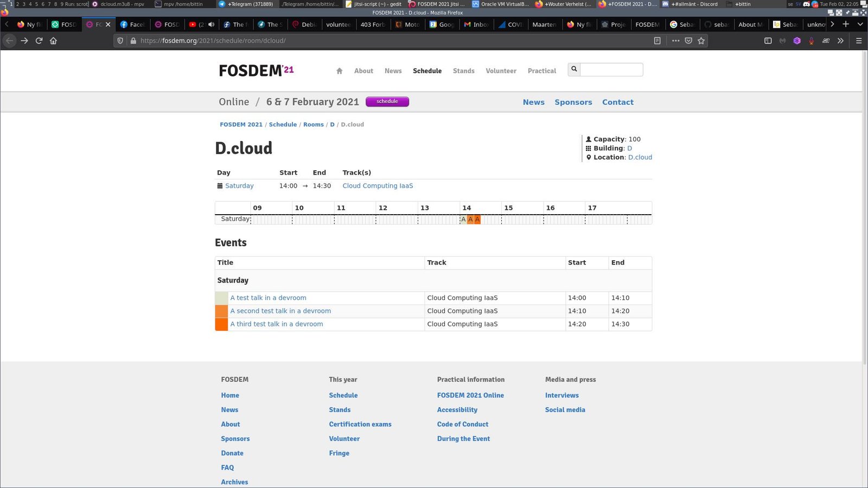Toggle the Firefox sidebar panel
868x488 pixels.
pyautogui.click(x=768, y=41)
